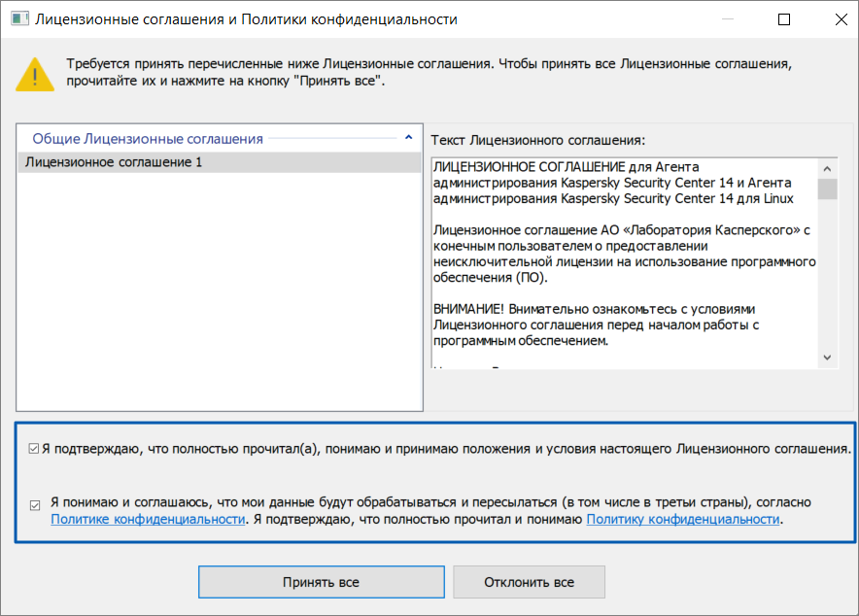The height and width of the screenshot is (616, 859).
Task: Open the first "Политике конфиденциальности" link
Action: click(148, 519)
